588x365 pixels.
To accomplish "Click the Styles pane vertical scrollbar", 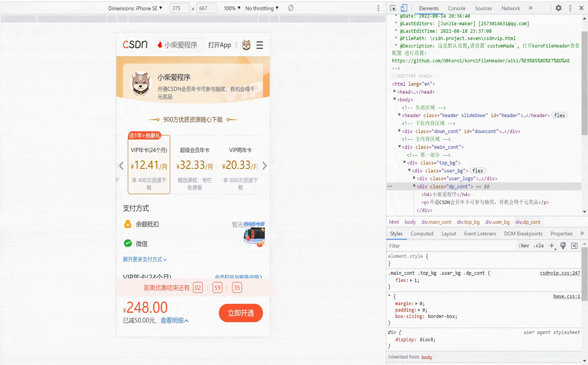I will (584, 274).
